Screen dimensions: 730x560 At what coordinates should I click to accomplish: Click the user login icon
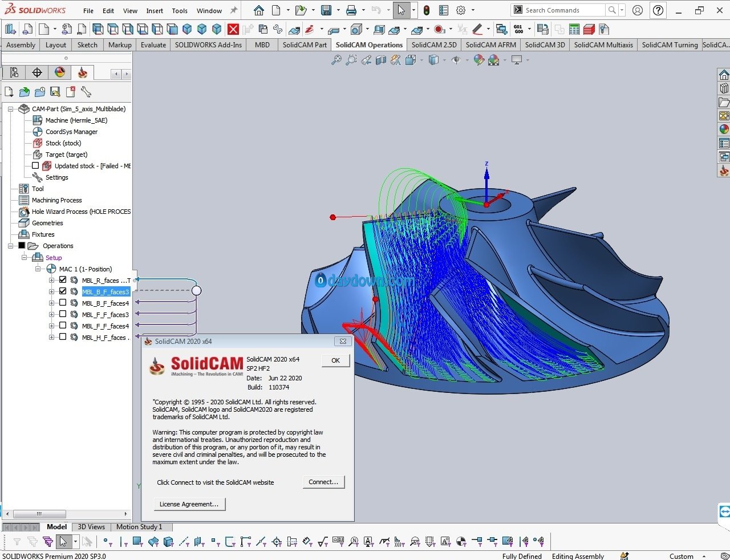coord(638,10)
